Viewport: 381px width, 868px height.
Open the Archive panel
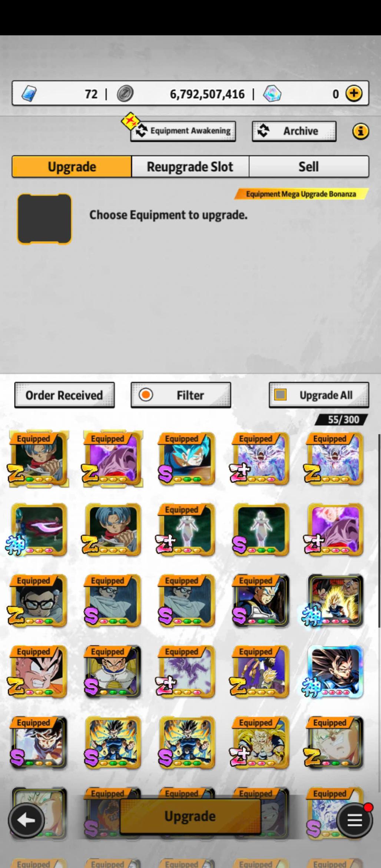tap(294, 131)
